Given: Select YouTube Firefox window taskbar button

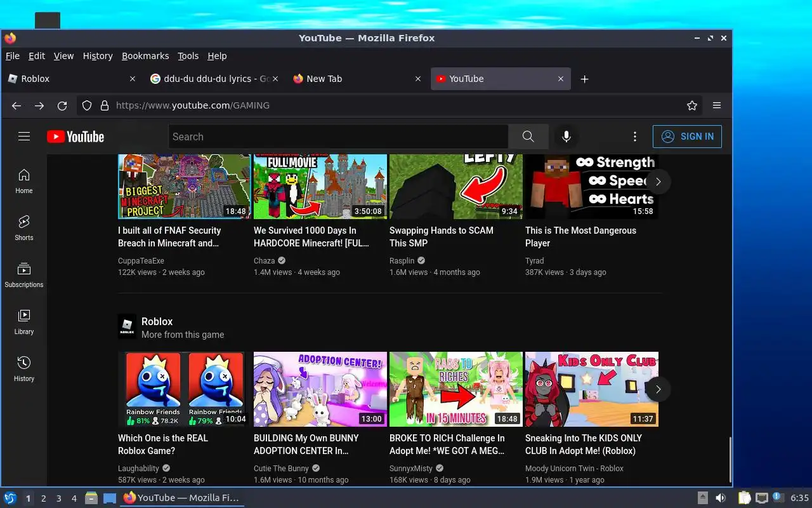Looking at the screenshot, I should tap(182, 498).
